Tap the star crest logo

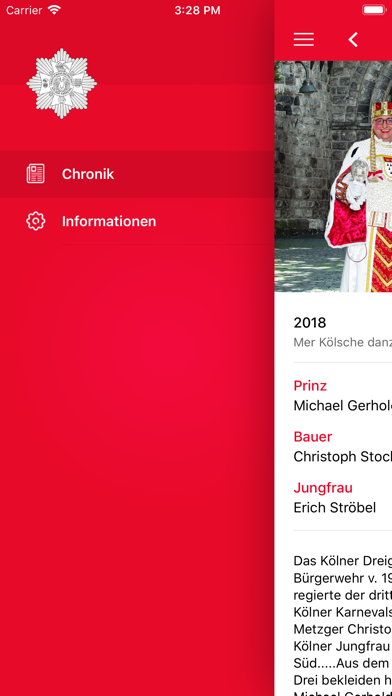(61, 83)
